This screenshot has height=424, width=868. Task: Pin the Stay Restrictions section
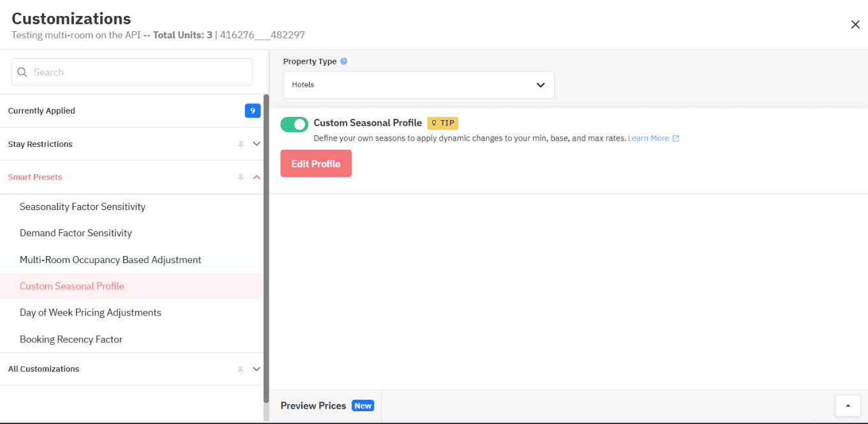[x=240, y=144]
